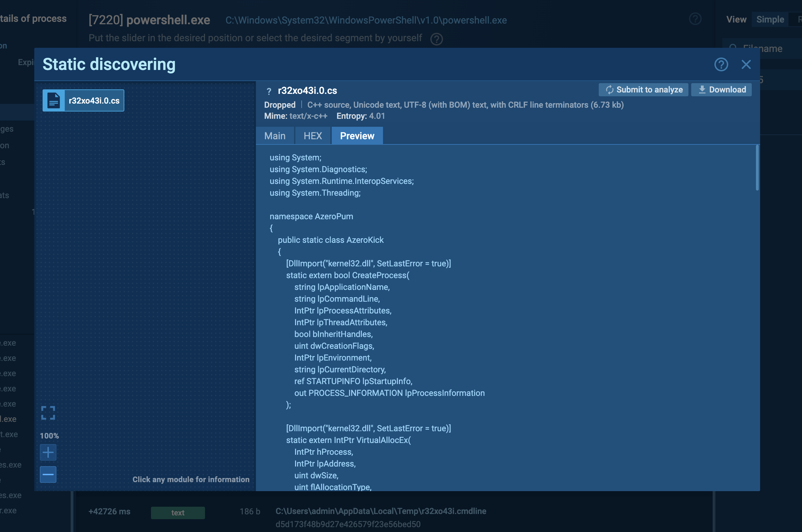Click the help icon near process path
Image resolution: width=802 pixels, height=532 pixels.
(695, 19)
